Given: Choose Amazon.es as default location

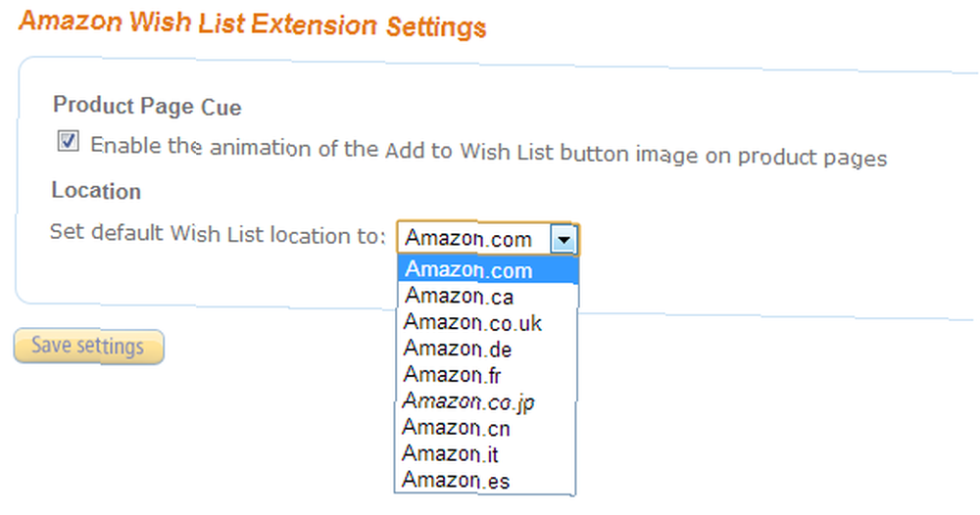Looking at the screenshot, I should click(485, 480).
